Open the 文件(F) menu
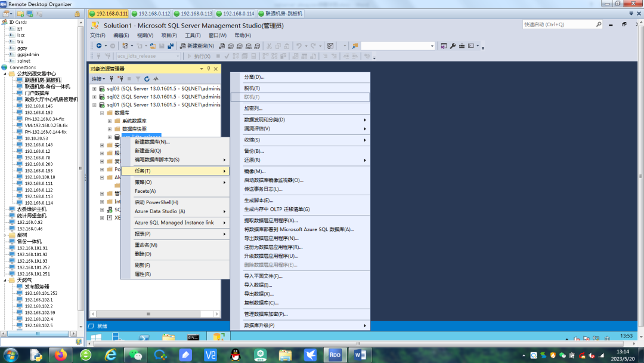Viewport: 644px width, 363px height. 98,35
